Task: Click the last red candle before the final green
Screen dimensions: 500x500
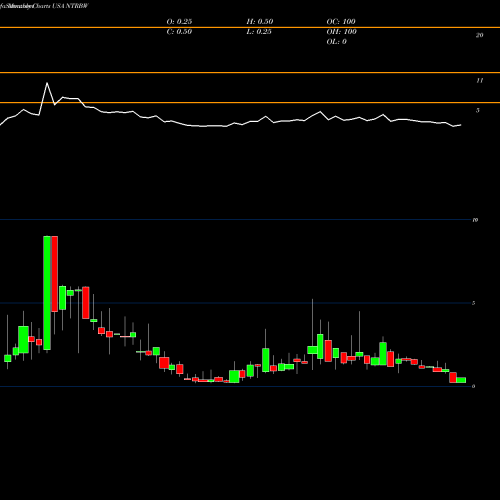Action: (453, 377)
